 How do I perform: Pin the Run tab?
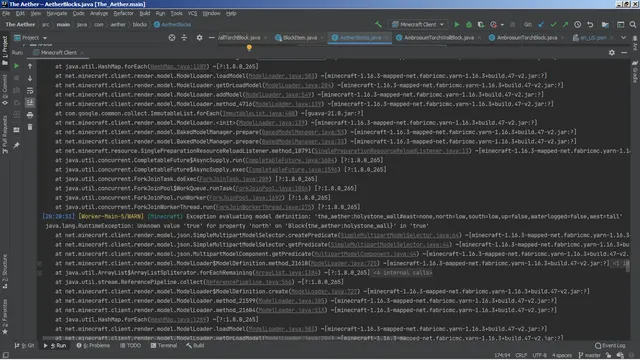16,145
